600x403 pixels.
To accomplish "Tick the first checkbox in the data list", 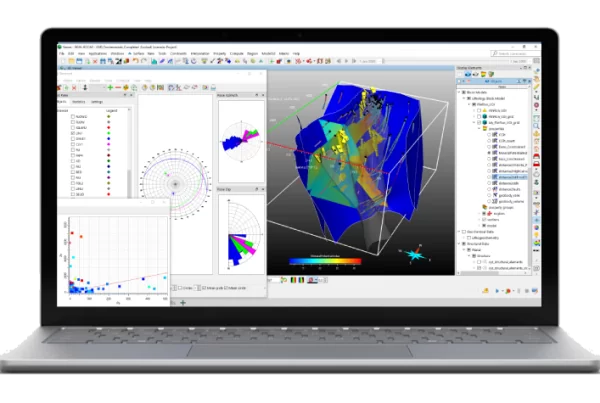I will (x=73, y=116).
